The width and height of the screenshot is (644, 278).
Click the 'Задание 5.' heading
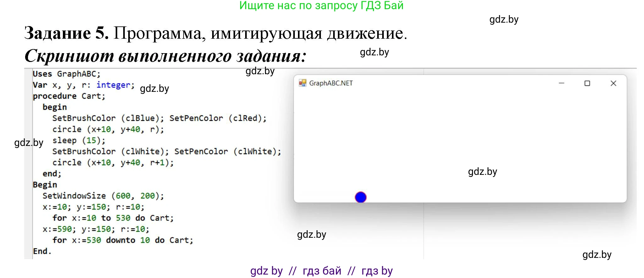point(67,33)
